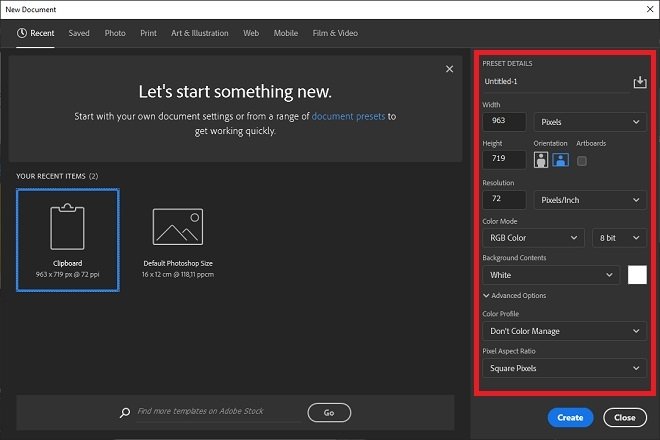The width and height of the screenshot is (660, 440).
Task: Click the search magnifier icon for Adobe Stock
Action: [x=125, y=413]
